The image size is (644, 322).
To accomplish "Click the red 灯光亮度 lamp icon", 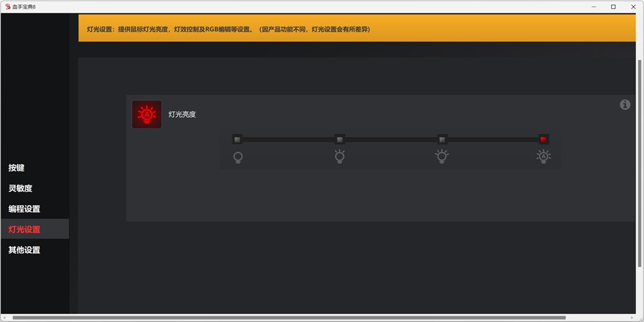I will [147, 114].
